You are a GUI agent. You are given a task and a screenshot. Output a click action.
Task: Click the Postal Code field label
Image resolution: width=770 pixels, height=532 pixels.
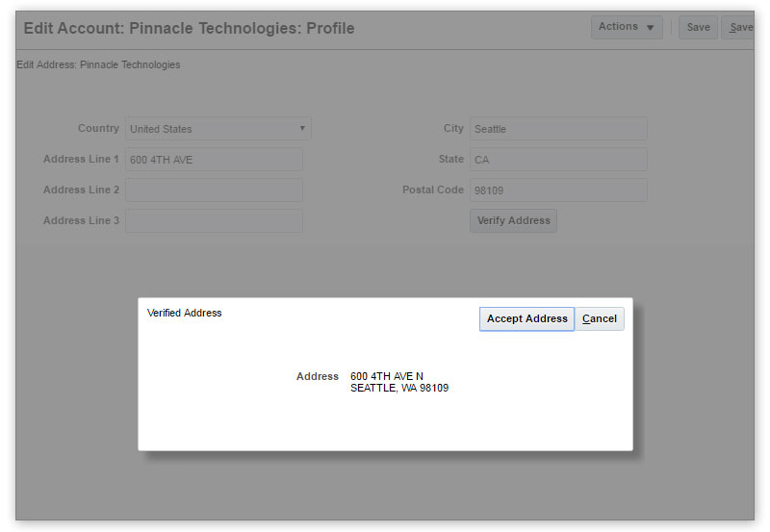pyautogui.click(x=432, y=190)
